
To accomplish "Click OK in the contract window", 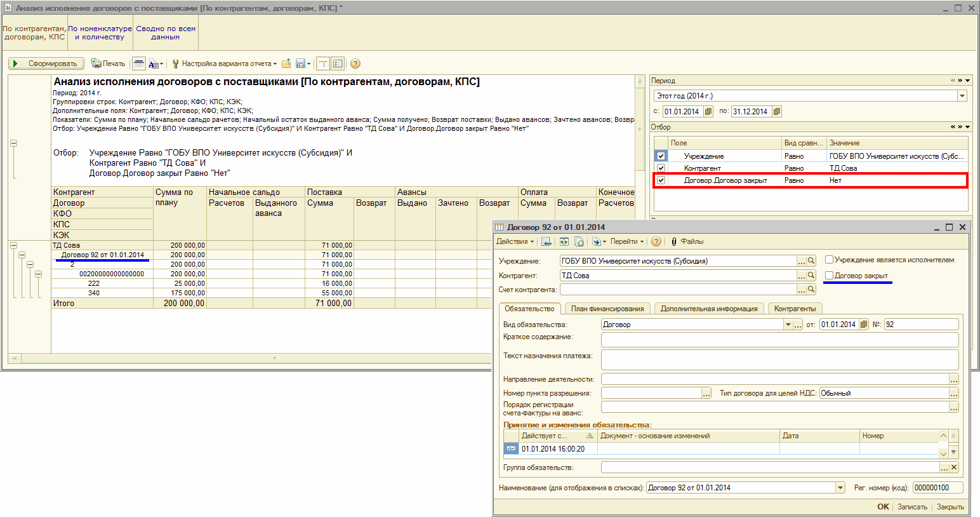I will coord(883,507).
